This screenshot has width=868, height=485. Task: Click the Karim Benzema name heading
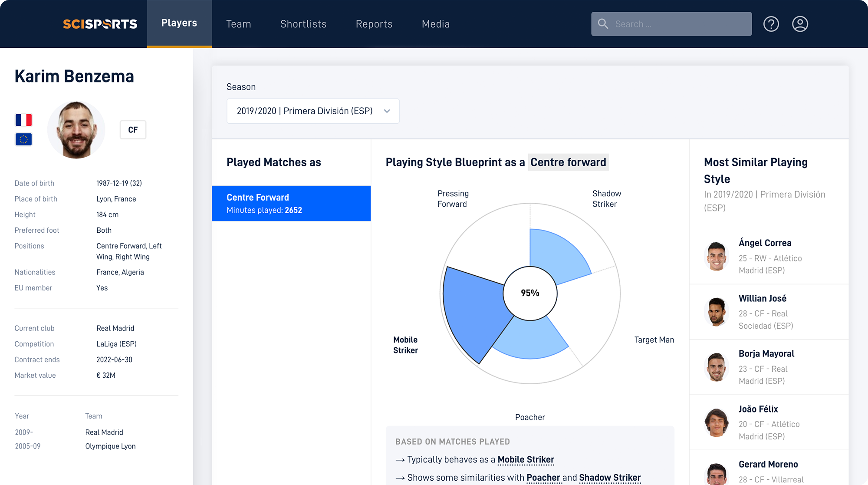pyautogui.click(x=74, y=76)
